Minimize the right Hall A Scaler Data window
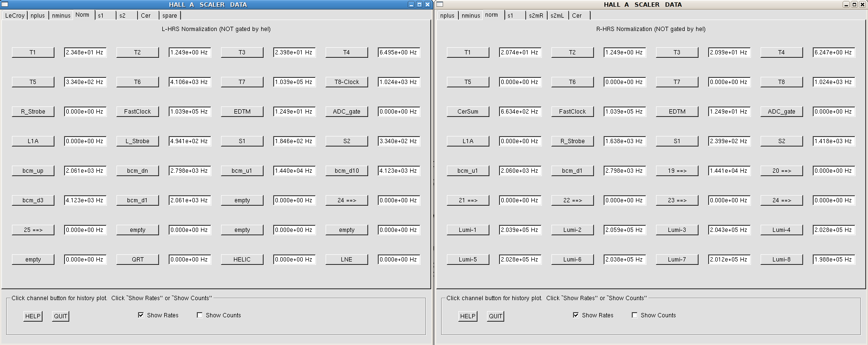 [x=846, y=4]
